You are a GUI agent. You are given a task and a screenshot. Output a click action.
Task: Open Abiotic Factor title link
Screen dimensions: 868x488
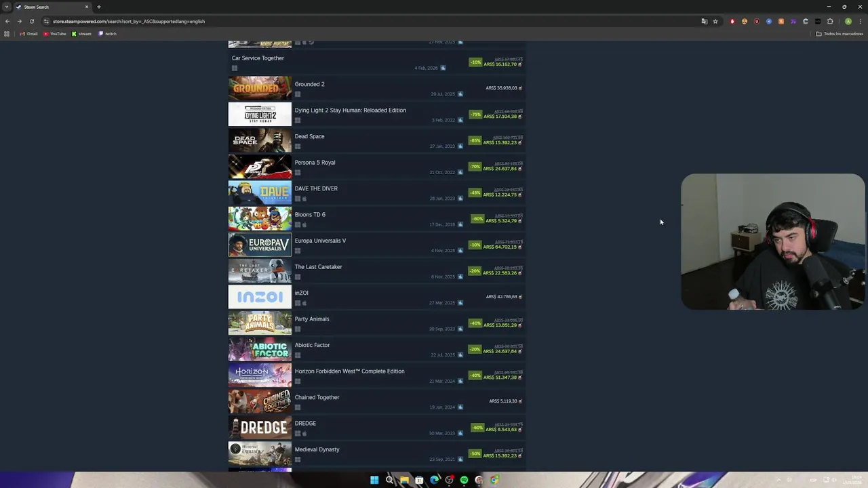[312, 345]
